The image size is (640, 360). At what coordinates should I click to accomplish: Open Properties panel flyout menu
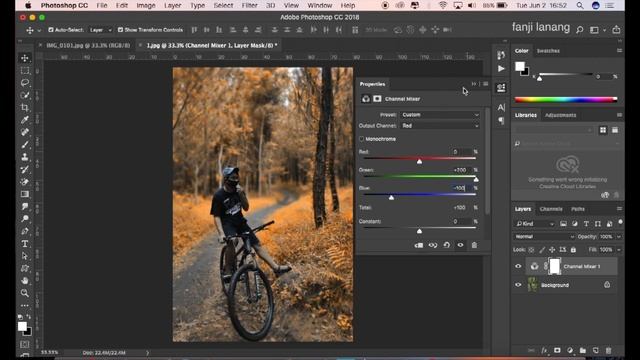click(x=485, y=84)
